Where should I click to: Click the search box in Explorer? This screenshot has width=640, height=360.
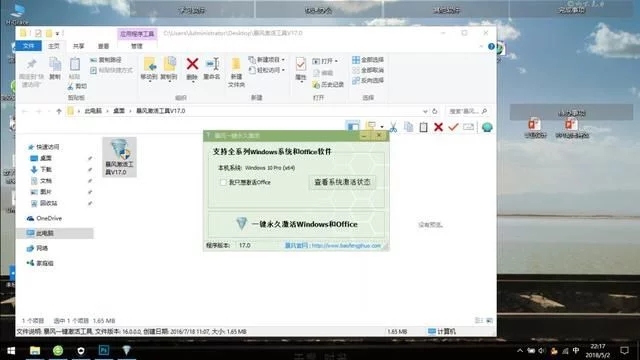tap(467, 111)
